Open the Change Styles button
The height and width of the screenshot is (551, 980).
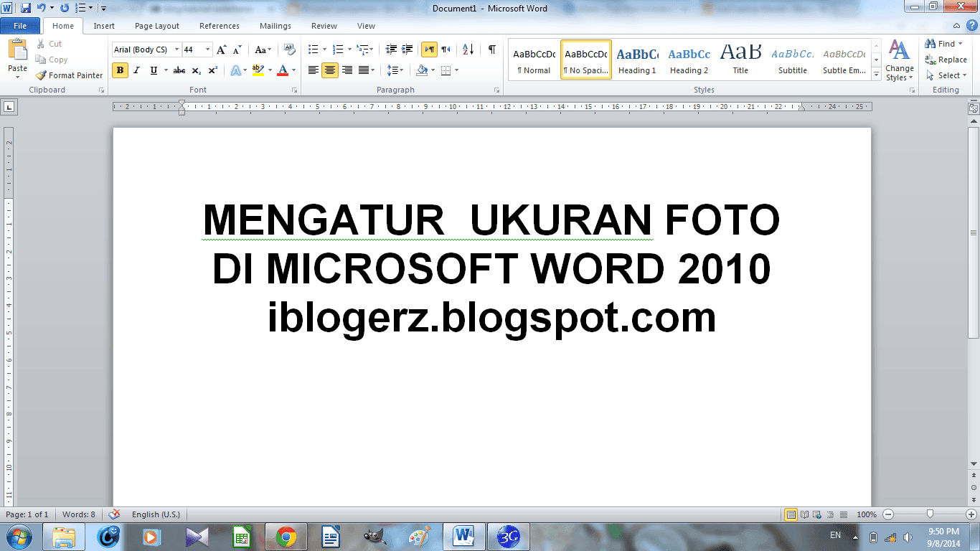point(900,60)
